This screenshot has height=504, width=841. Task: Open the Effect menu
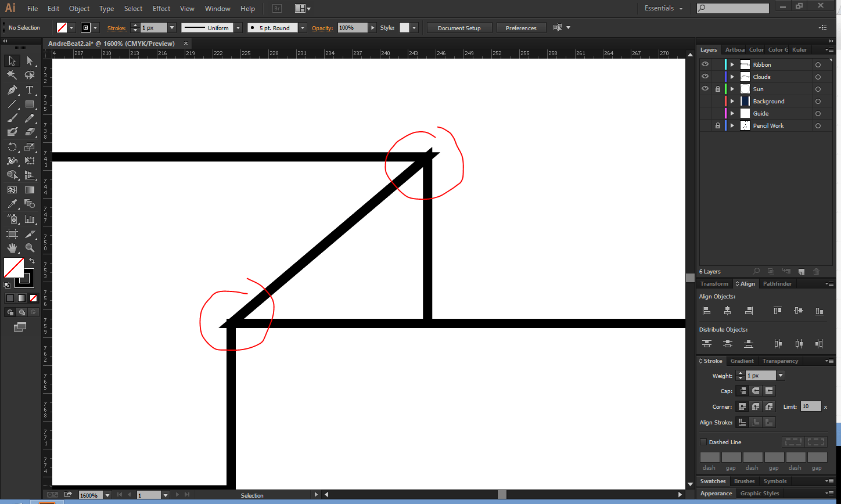161,8
